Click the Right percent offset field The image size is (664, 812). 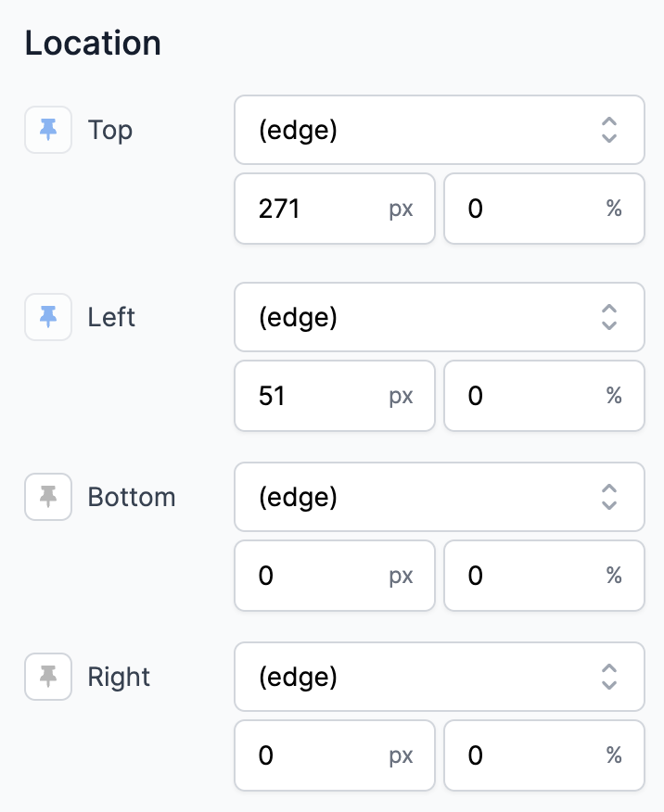(544, 755)
